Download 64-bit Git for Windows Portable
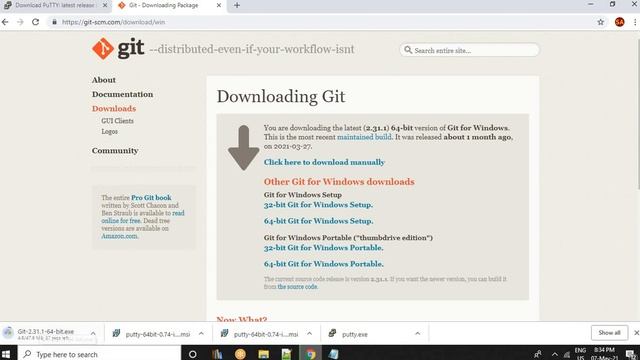 tap(324, 264)
